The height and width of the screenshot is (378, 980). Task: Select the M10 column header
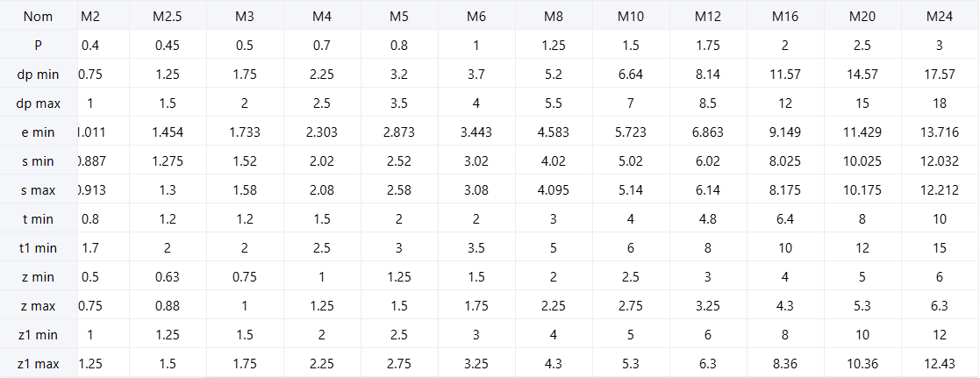630,16
